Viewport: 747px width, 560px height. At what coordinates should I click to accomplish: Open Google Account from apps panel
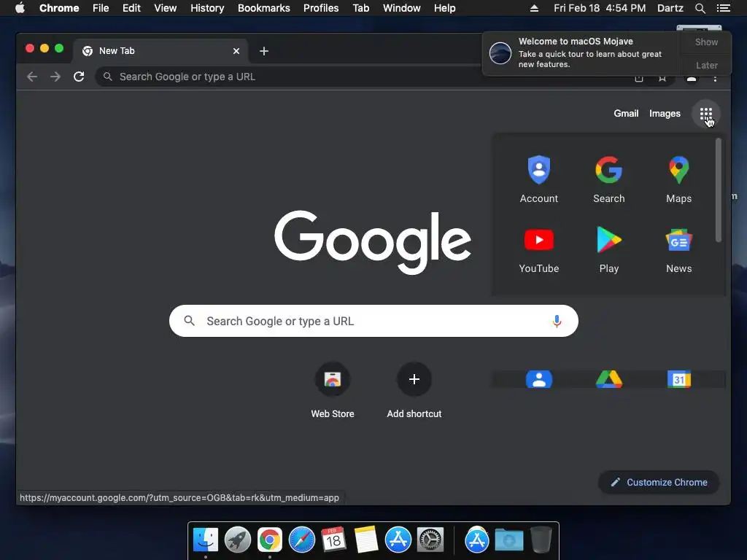539,179
